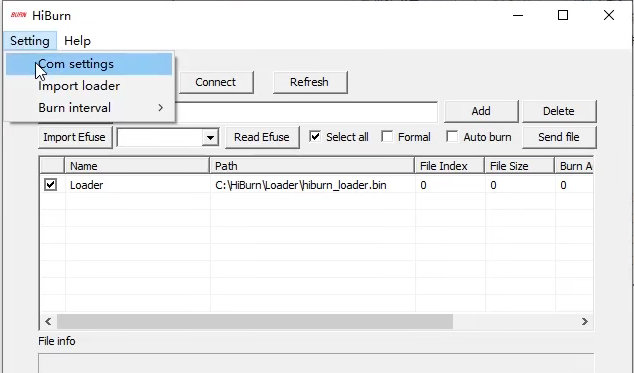Open the Efuse combo box dropdown
This screenshot has height=373, width=634.
pyautogui.click(x=210, y=138)
